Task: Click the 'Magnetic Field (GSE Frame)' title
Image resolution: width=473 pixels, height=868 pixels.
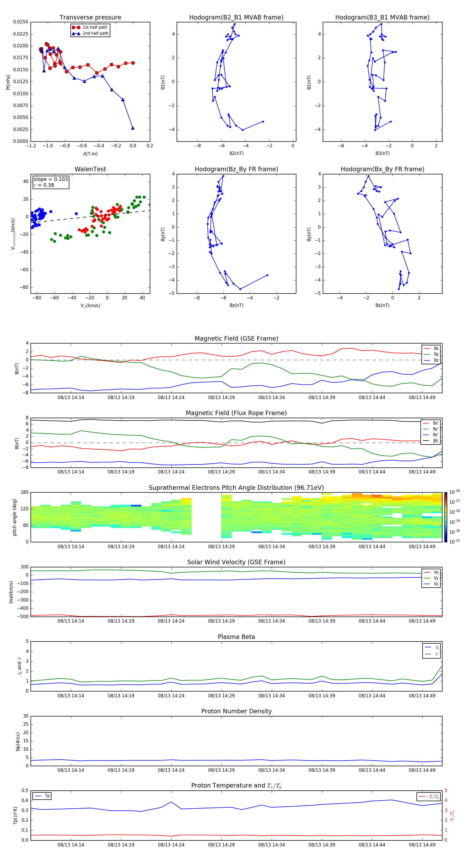Action: (236, 339)
